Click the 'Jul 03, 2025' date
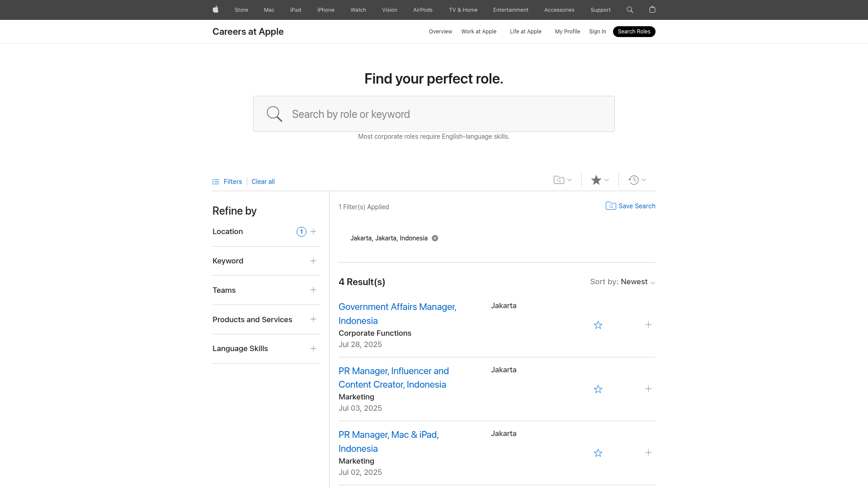The image size is (868, 488). (x=360, y=408)
